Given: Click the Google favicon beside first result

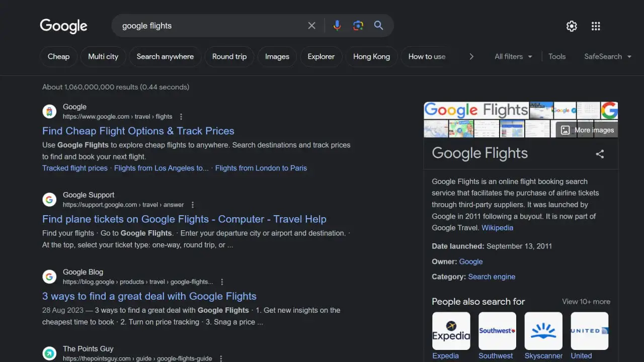Looking at the screenshot, I should point(49,112).
